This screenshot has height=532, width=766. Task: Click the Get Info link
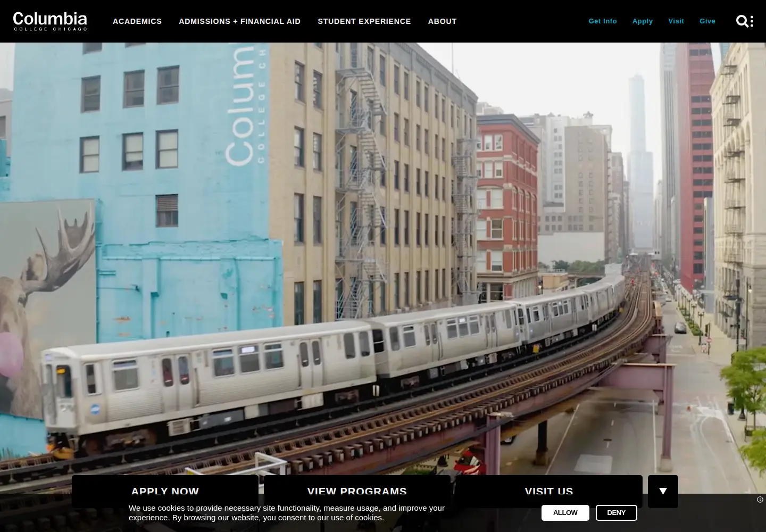pyautogui.click(x=603, y=21)
